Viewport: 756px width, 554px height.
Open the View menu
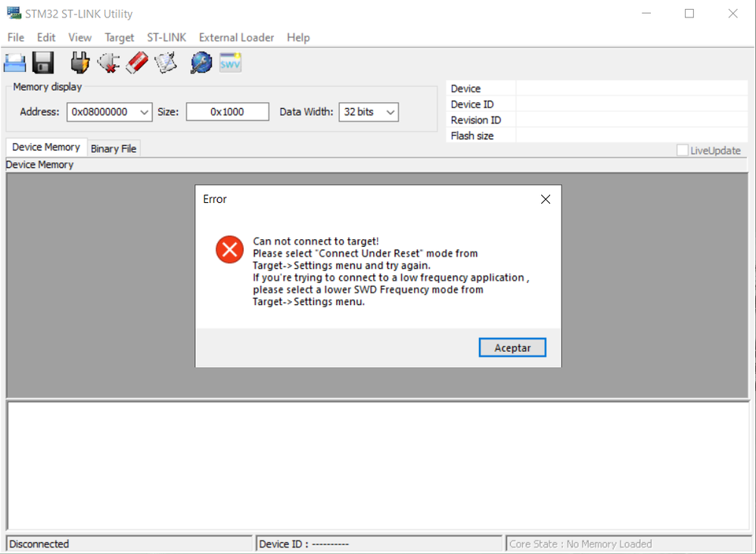pos(80,38)
